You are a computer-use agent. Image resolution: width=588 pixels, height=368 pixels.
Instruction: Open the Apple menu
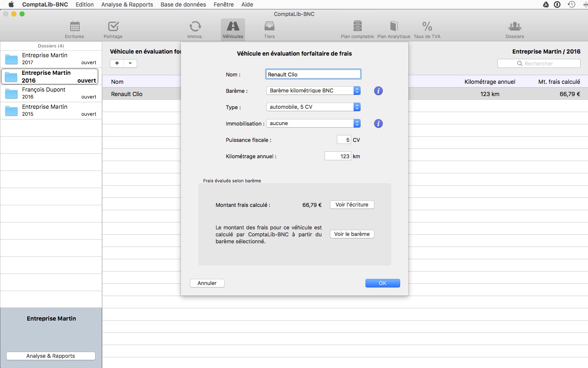coord(11,4)
